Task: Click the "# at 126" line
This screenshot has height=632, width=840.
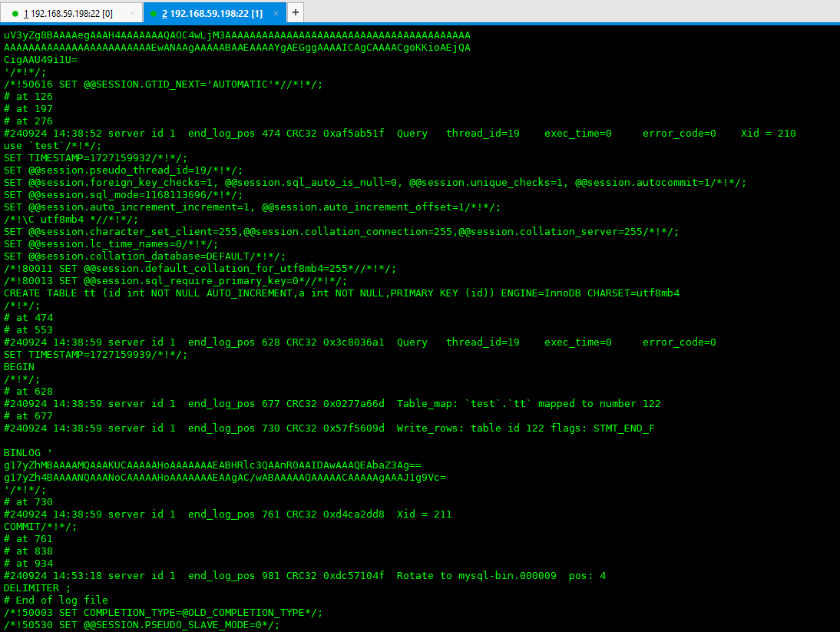Action: 28,97
